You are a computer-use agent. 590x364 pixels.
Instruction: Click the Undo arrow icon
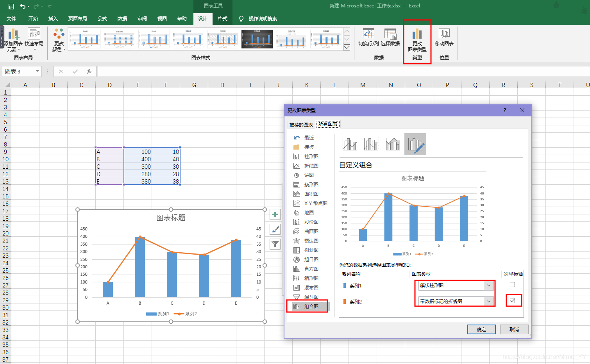23,6
